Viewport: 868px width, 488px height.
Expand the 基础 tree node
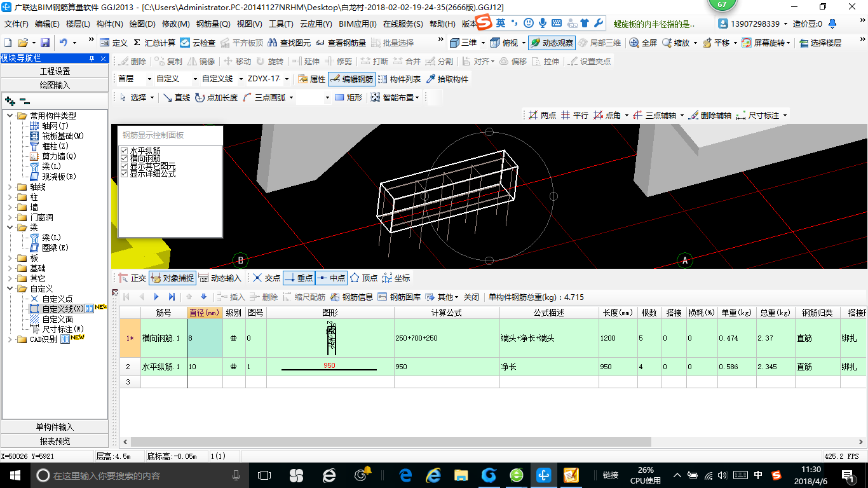(10, 268)
